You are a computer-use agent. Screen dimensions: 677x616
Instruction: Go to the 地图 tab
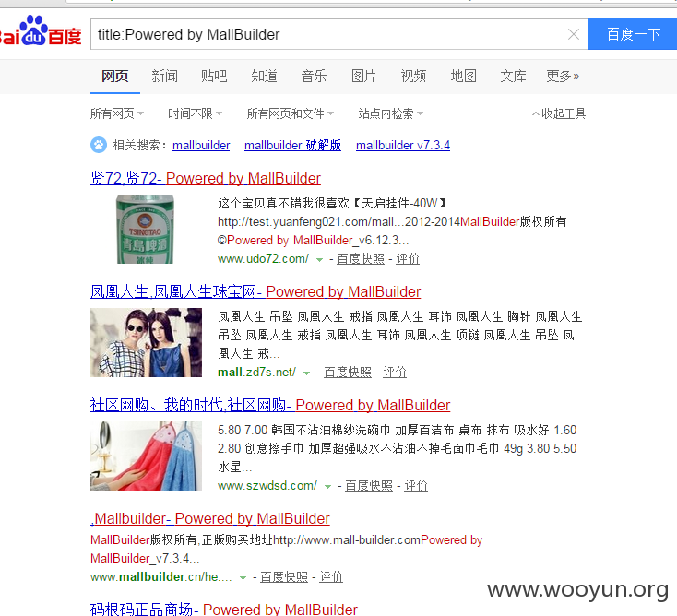(463, 76)
